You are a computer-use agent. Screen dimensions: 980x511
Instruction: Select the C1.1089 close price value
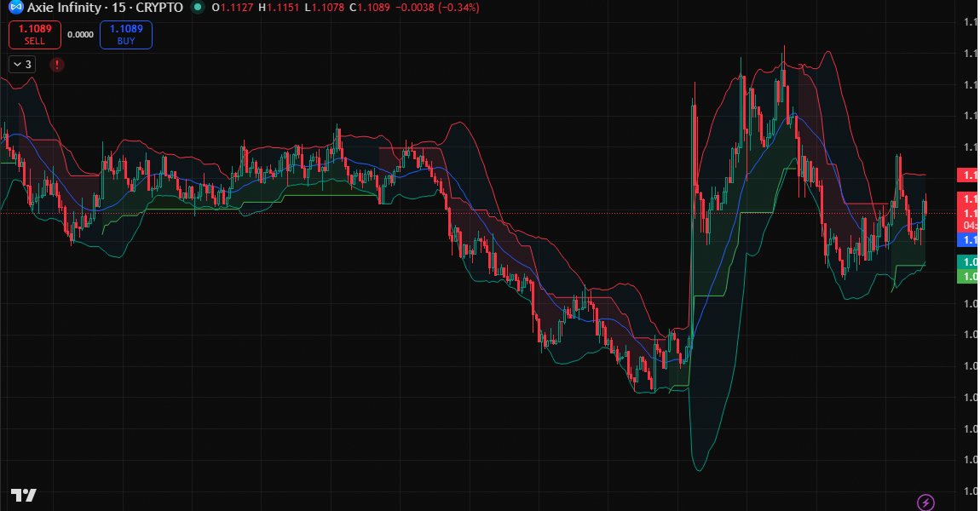369,8
